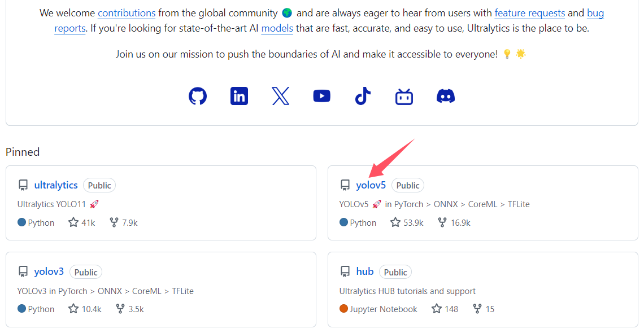Click the star icon on hub card
Viewport: 644px width, 333px height.
[437, 309]
